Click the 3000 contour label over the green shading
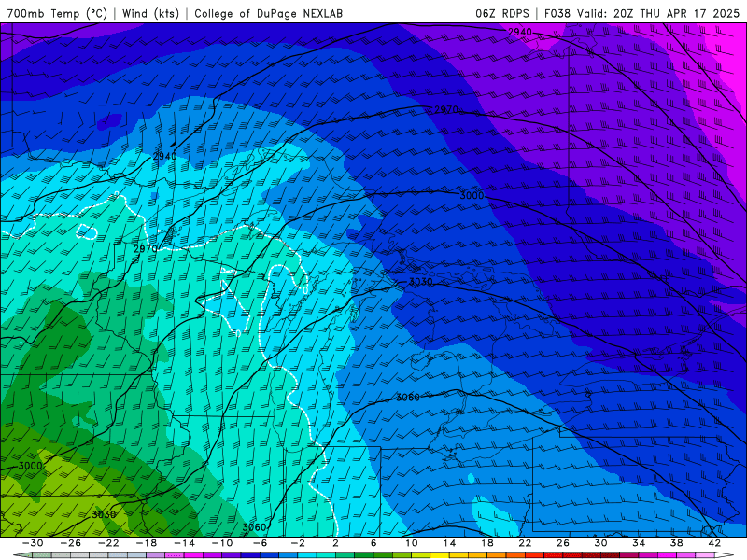This screenshot has height=560, width=747. click(31, 466)
